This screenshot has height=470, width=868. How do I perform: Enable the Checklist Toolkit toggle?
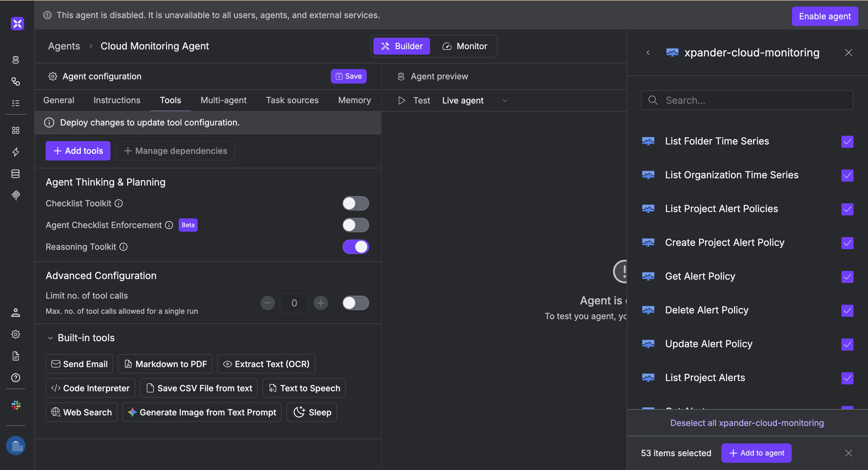pos(356,203)
